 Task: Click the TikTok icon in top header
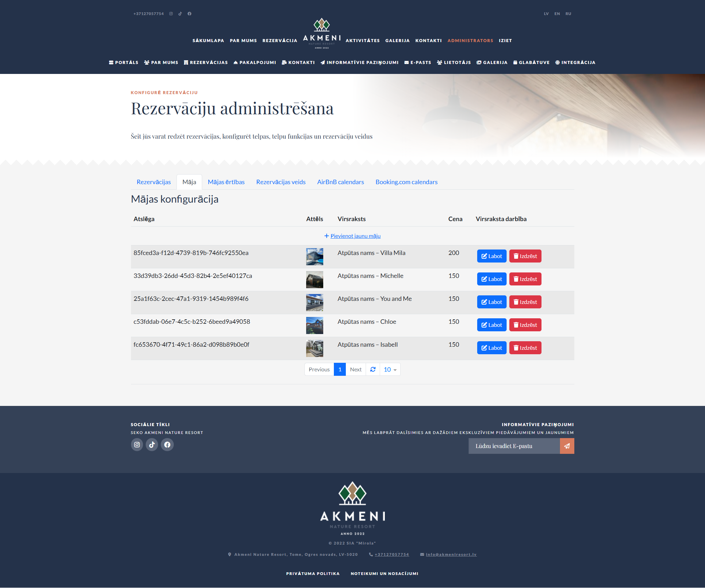coord(180,14)
